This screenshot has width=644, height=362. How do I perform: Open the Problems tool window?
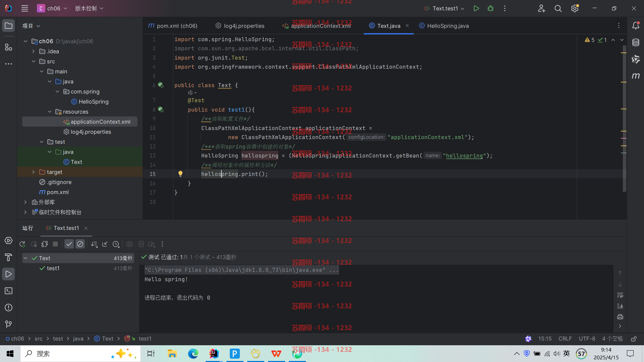tap(9, 308)
